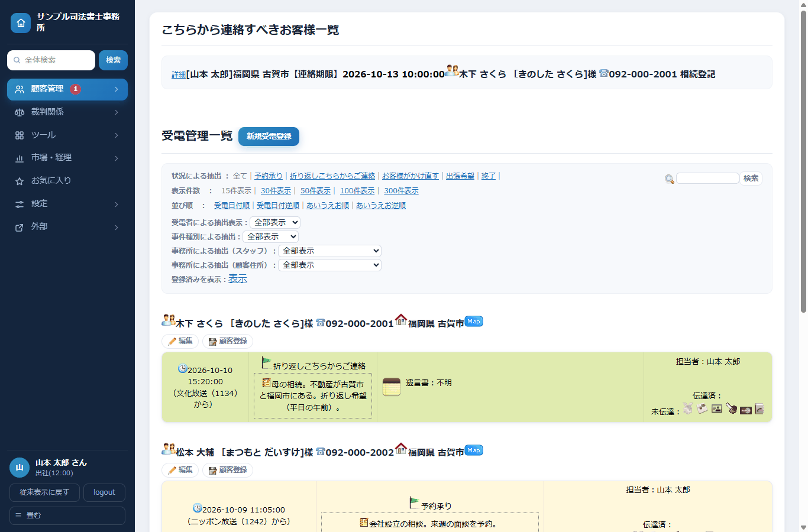Open the 外部 sidebar menu
This screenshot has height=532, width=808.
tap(67, 227)
